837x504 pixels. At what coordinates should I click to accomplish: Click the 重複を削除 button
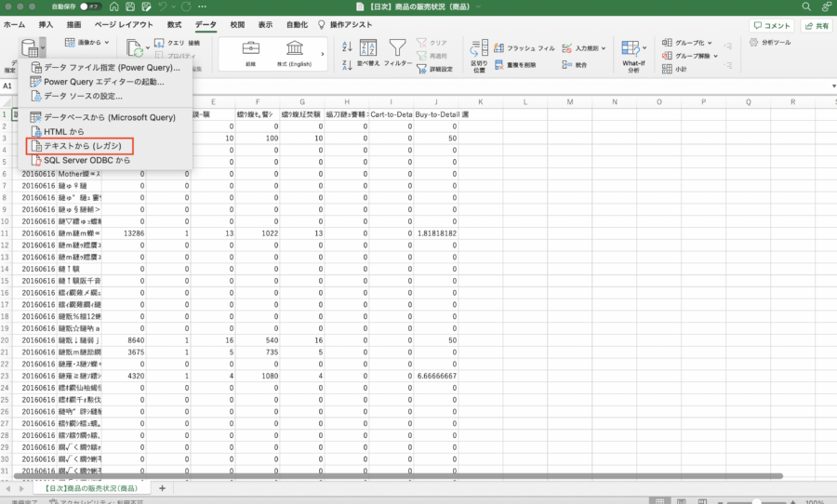[515, 64]
